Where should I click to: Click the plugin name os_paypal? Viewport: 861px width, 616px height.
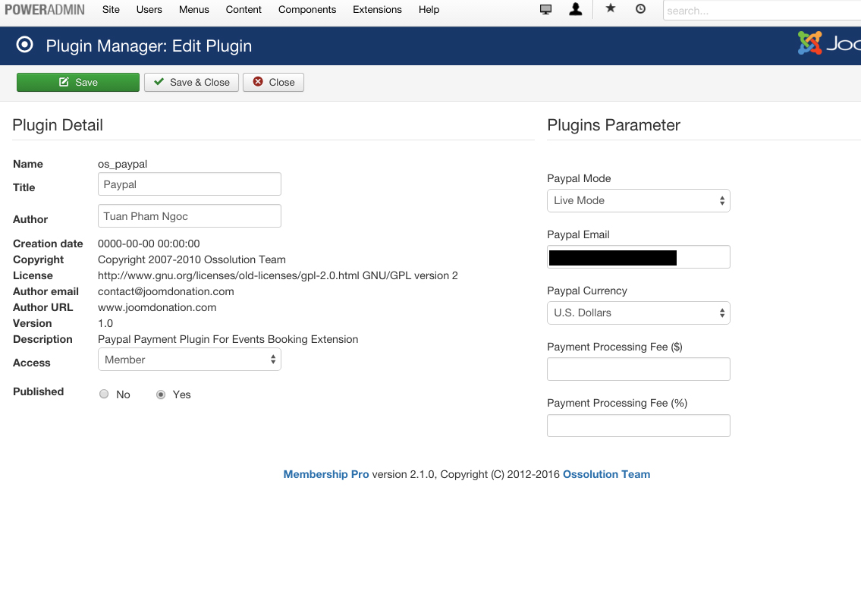122,164
